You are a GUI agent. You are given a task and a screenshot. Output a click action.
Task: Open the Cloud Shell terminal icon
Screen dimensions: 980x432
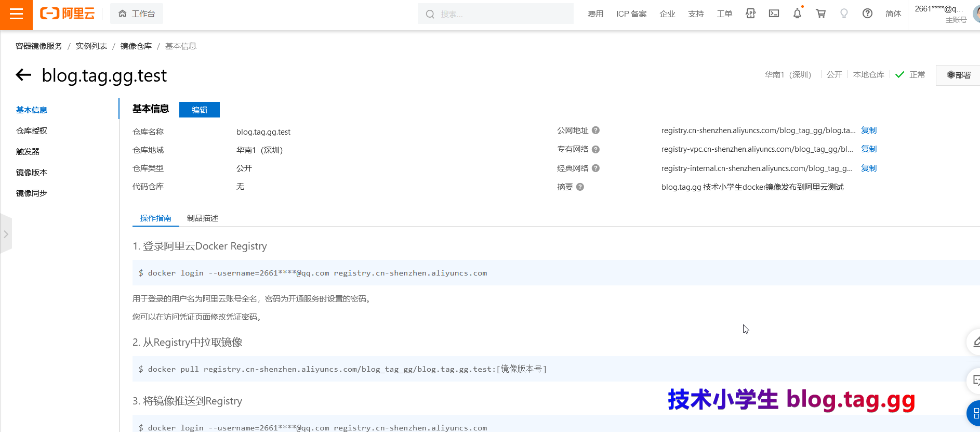click(x=774, y=14)
